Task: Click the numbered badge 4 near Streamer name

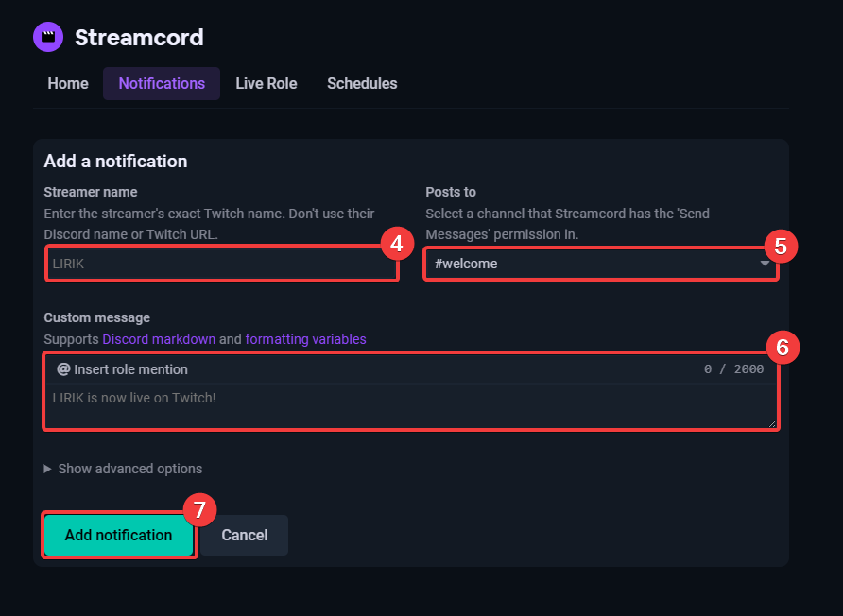Action: (398, 243)
